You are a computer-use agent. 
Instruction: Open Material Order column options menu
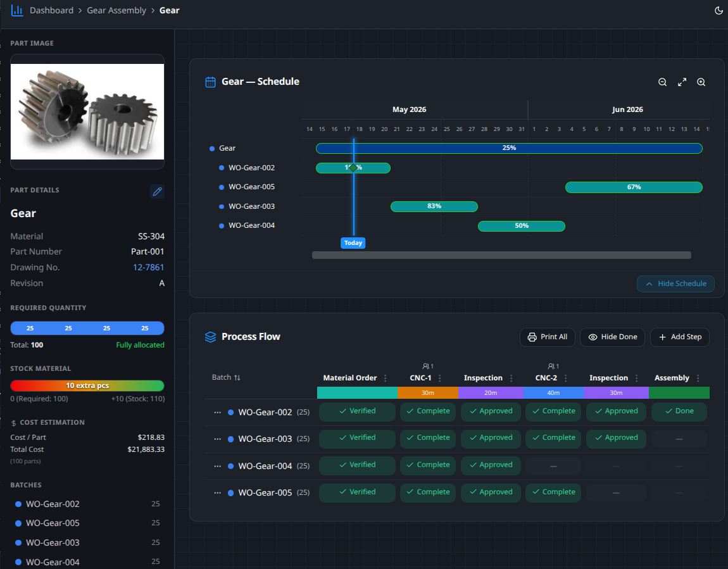(x=385, y=378)
